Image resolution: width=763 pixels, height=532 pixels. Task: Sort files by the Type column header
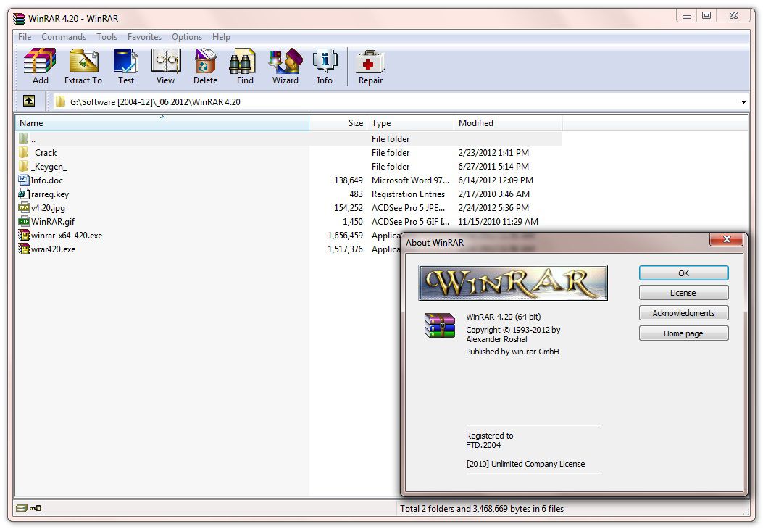coord(410,123)
